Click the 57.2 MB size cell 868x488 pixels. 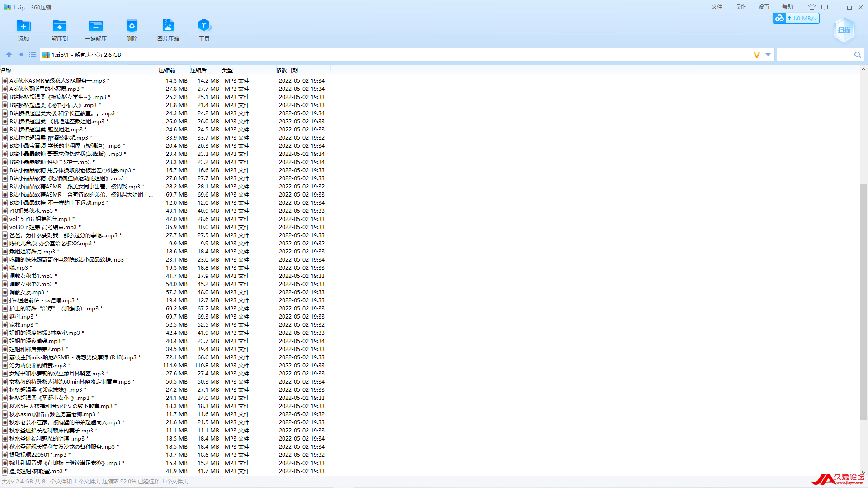176,292
